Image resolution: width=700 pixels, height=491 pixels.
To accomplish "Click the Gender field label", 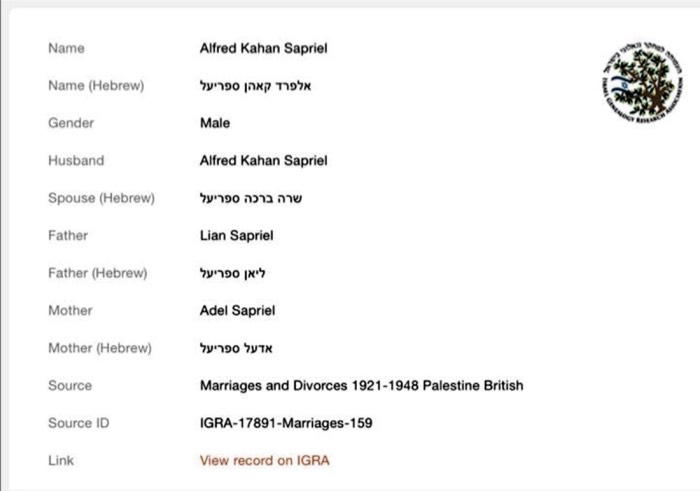I will click(71, 123).
